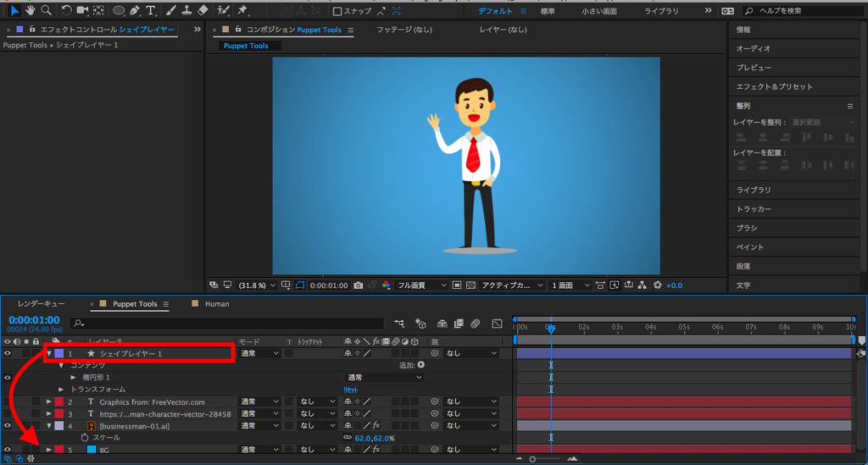Select the Clone Stamp tool
The height and width of the screenshot is (465, 868).
point(186,10)
